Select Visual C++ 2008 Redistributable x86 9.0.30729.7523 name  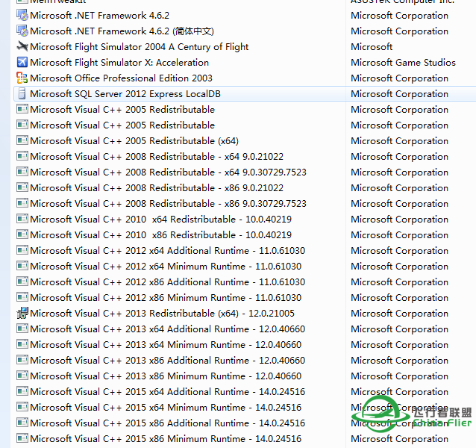[168, 204]
